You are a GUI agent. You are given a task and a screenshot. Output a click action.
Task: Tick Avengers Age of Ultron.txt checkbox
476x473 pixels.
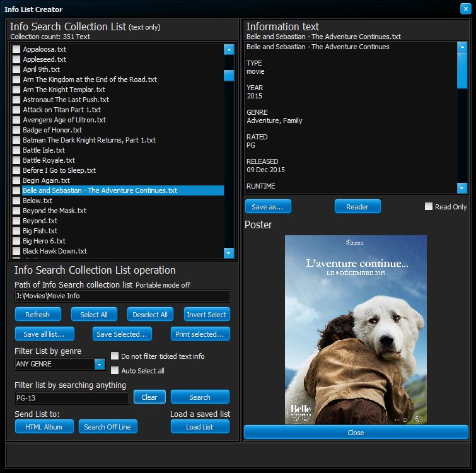click(x=16, y=120)
